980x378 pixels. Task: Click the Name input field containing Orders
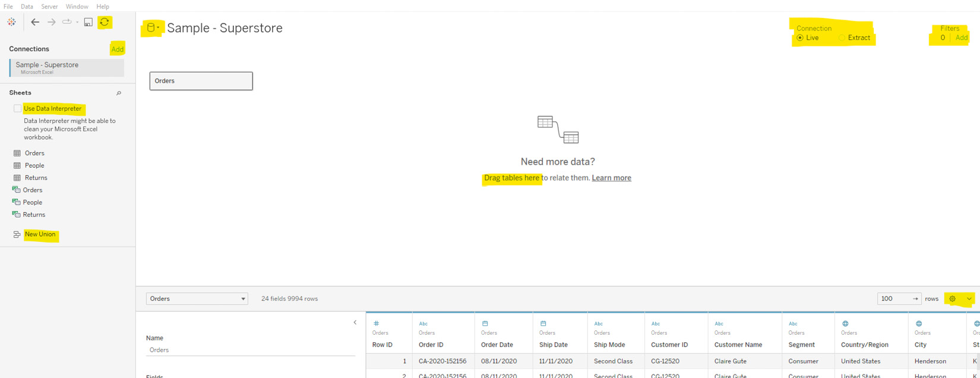coord(251,350)
